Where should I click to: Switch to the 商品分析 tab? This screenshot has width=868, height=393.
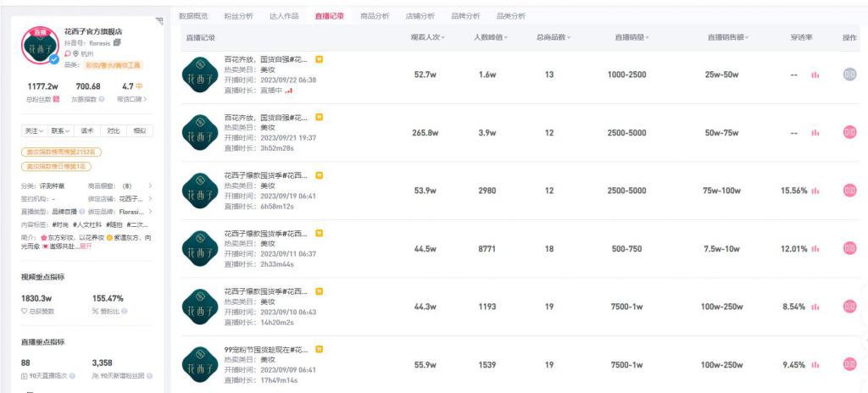375,16
